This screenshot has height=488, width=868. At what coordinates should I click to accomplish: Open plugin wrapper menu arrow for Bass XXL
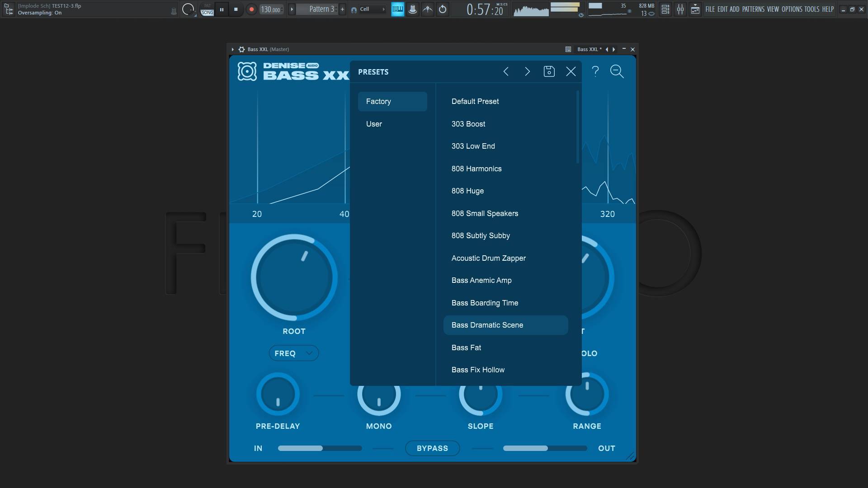232,49
